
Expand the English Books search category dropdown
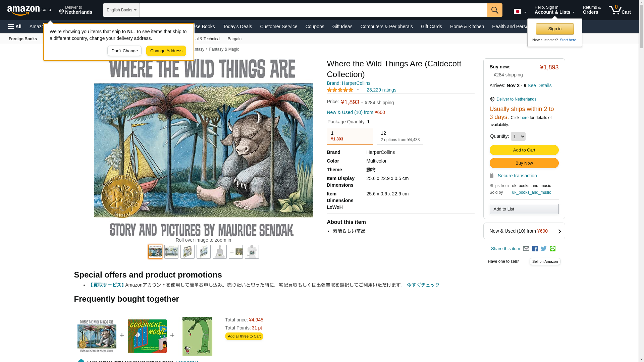pos(121,10)
